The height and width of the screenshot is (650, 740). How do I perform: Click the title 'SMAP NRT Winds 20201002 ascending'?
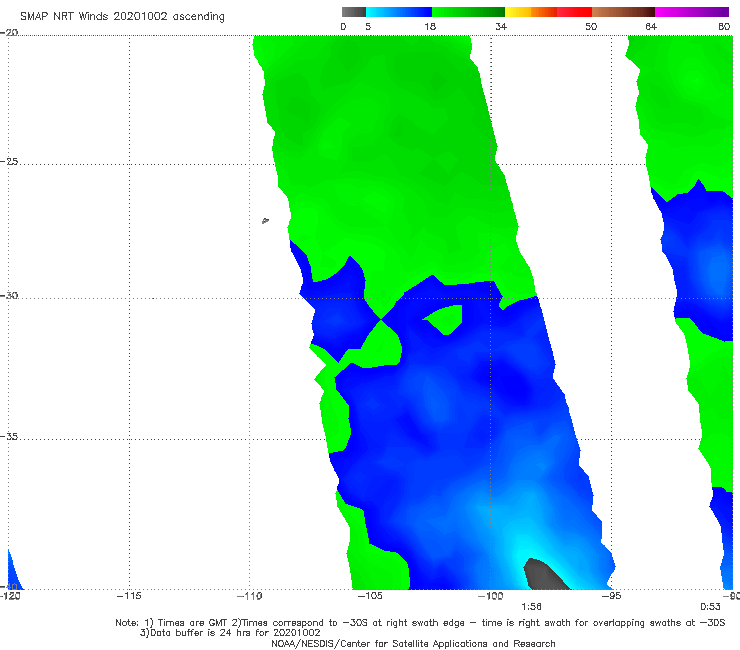[x=122, y=16]
